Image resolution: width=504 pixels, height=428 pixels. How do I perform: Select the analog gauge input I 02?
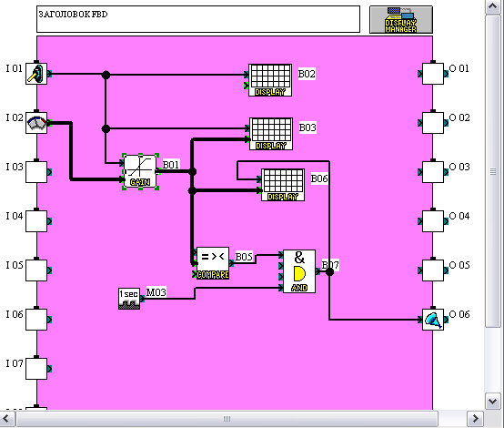(36, 123)
